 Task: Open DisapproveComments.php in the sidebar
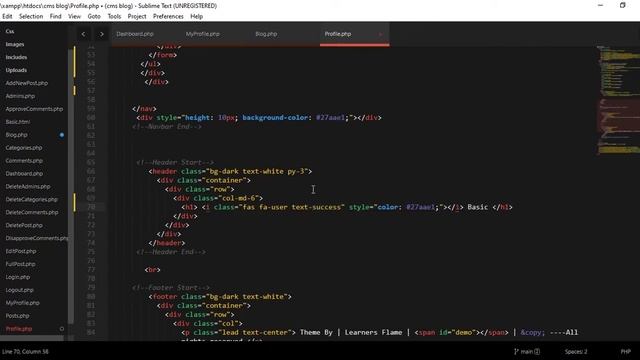[x=37, y=238]
